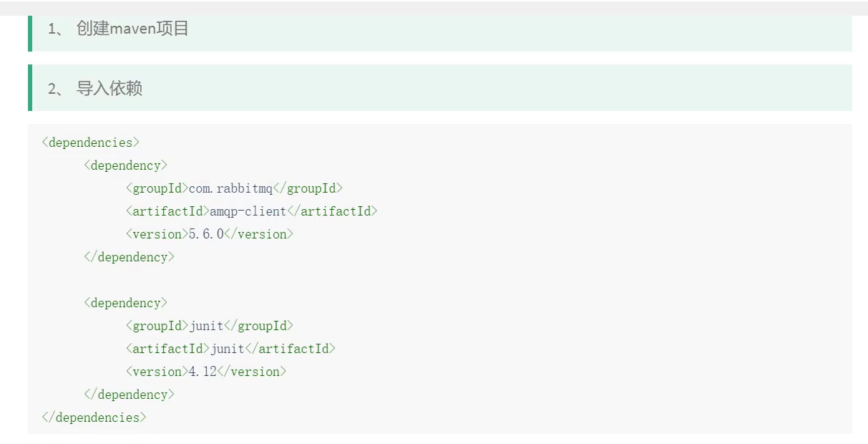Click the opening <groupId> tag before com.rabbitmq

[157, 188]
